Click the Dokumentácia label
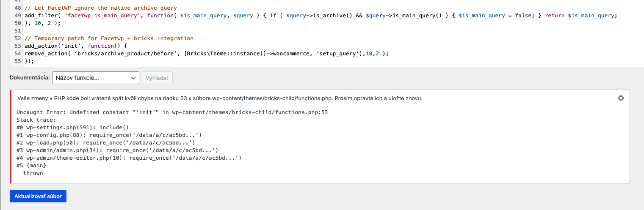The height and width of the screenshot is (210, 644). click(x=30, y=78)
